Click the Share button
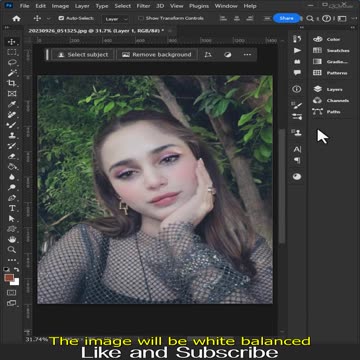Image resolution: width=360 pixels, height=360 pixels. (x=287, y=18)
